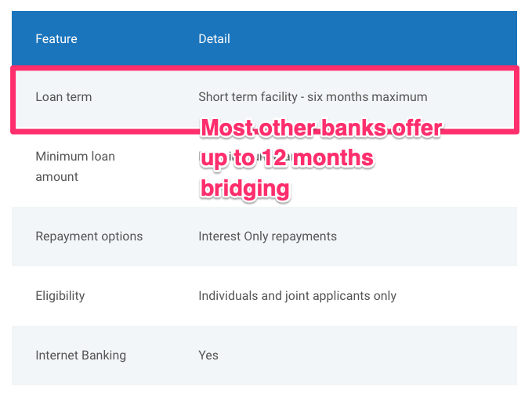
Task: Click the Repayment options label
Action: pos(89,236)
